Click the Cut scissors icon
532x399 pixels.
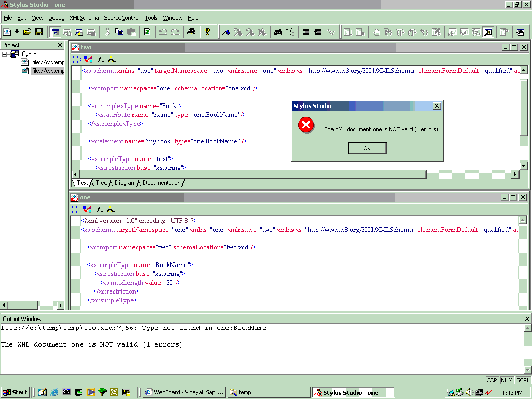pos(107,32)
